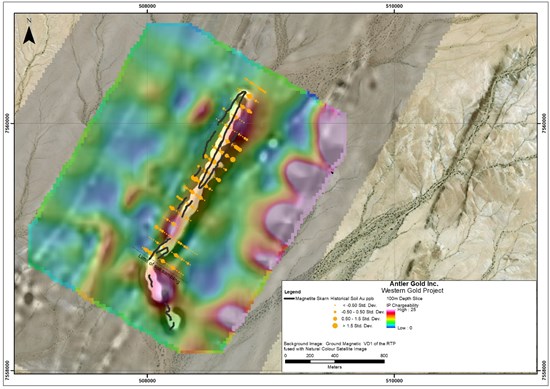Click the smallest < -0.50 Std. Dev. dot
The height and width of the screenshot is (389, 550).
[x=335, y=305]
